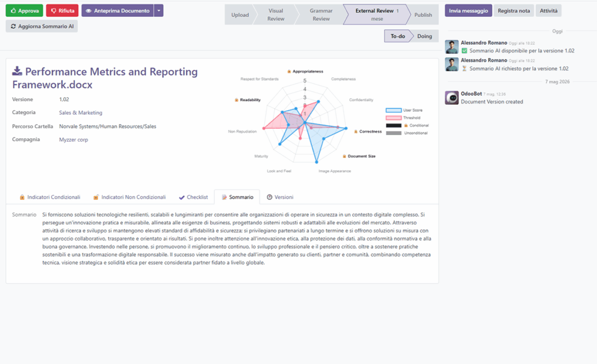
Task: Click the lock icon next to Readability
Action: 237,100
